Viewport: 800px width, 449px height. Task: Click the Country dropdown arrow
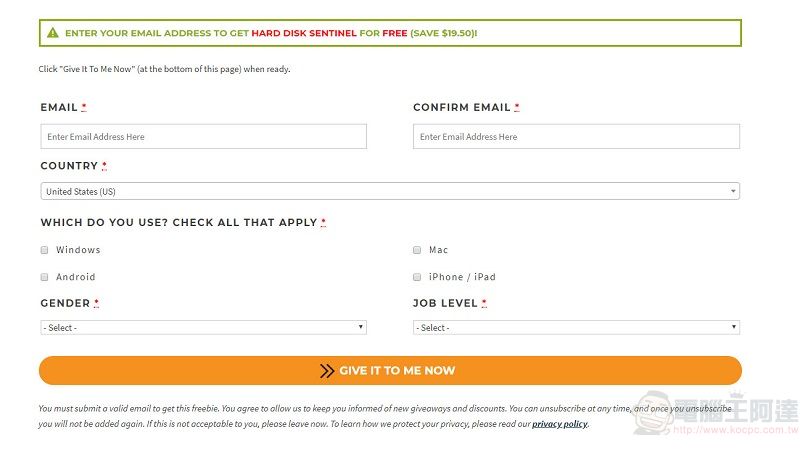(x=733, y=191)
